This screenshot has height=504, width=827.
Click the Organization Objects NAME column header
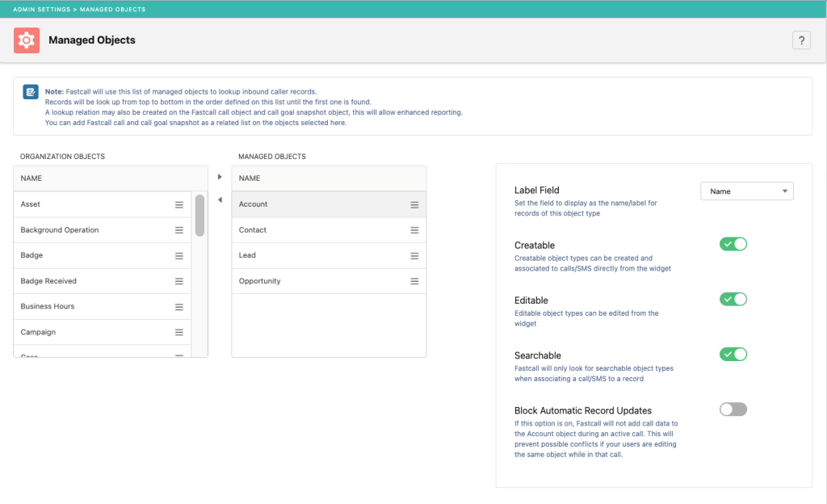[x=111, y=178]
